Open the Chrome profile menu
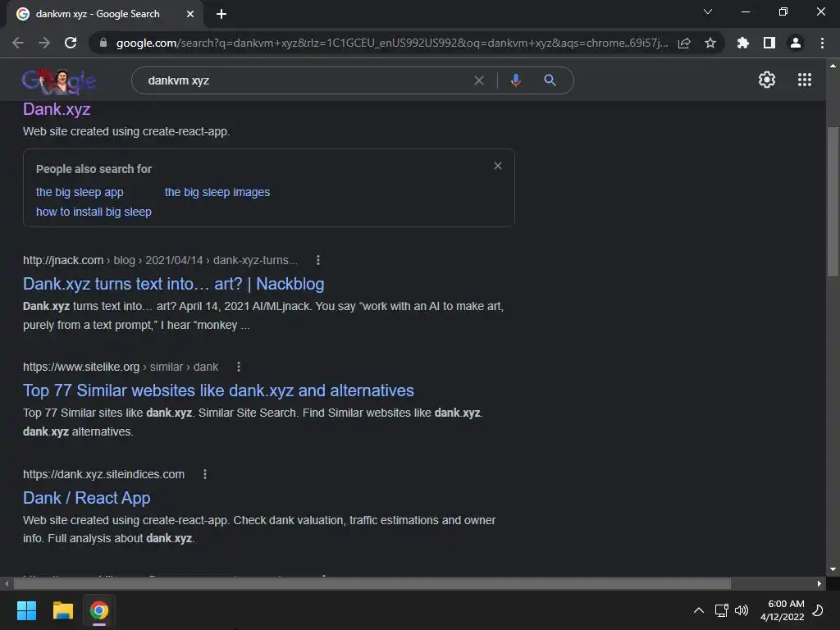 796,43
